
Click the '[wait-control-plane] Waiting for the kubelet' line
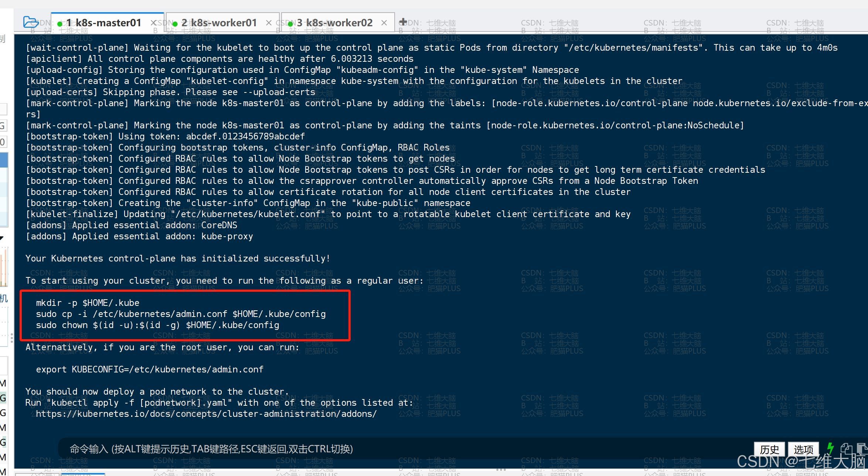(432, 48)
